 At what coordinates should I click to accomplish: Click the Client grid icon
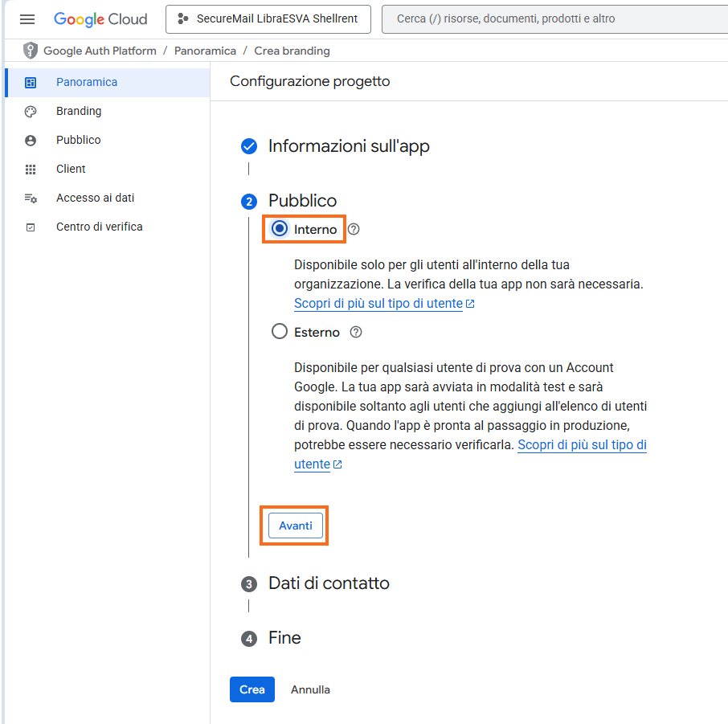(31, 169)
